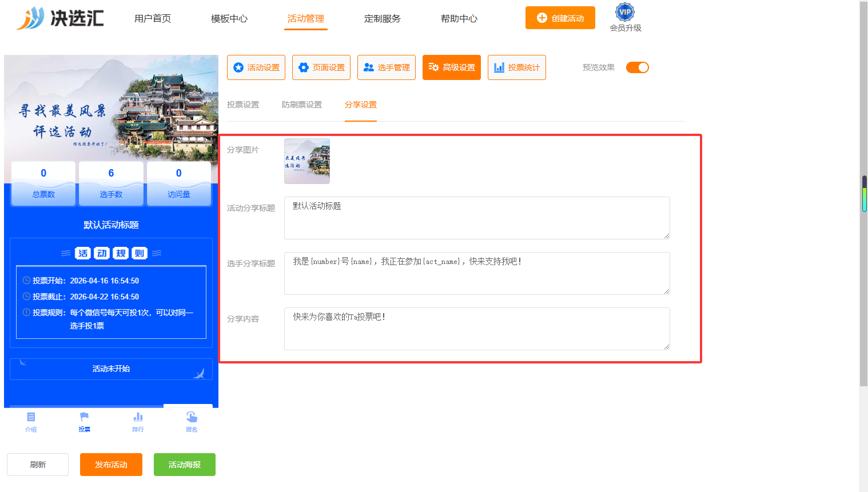
Task: Click the 发布活动 button
Action: point(111,465)
